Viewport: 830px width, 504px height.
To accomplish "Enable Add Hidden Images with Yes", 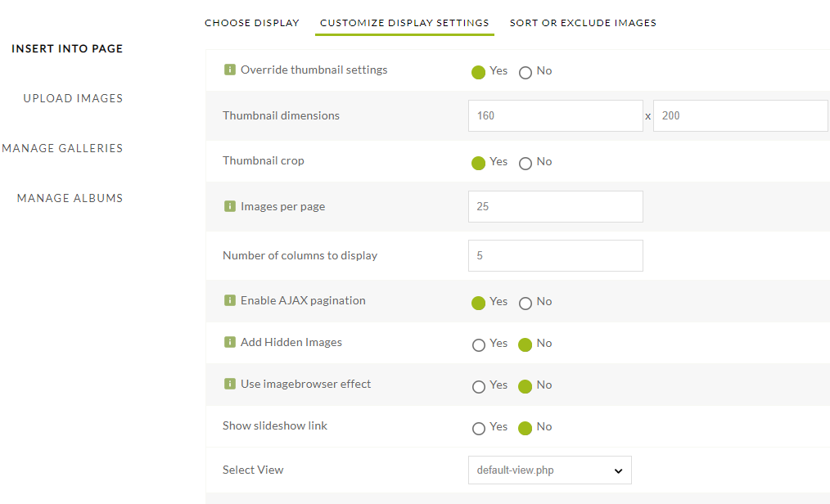I will pyautogui.click(x=479, y=344).
